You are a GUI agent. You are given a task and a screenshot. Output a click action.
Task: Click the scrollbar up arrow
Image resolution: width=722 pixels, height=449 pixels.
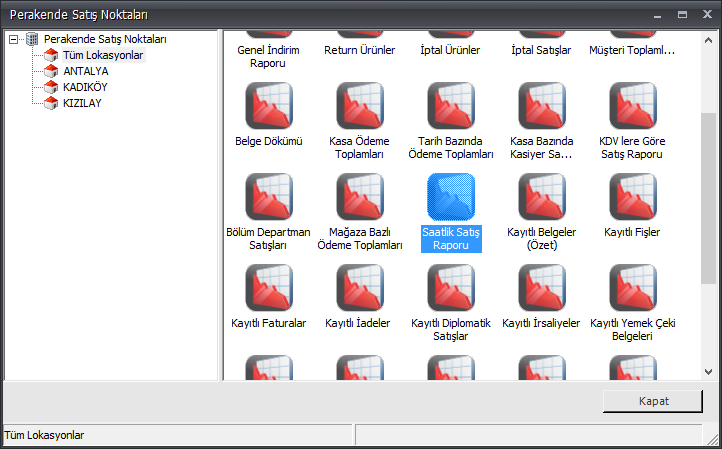click(x=708, y=41)
